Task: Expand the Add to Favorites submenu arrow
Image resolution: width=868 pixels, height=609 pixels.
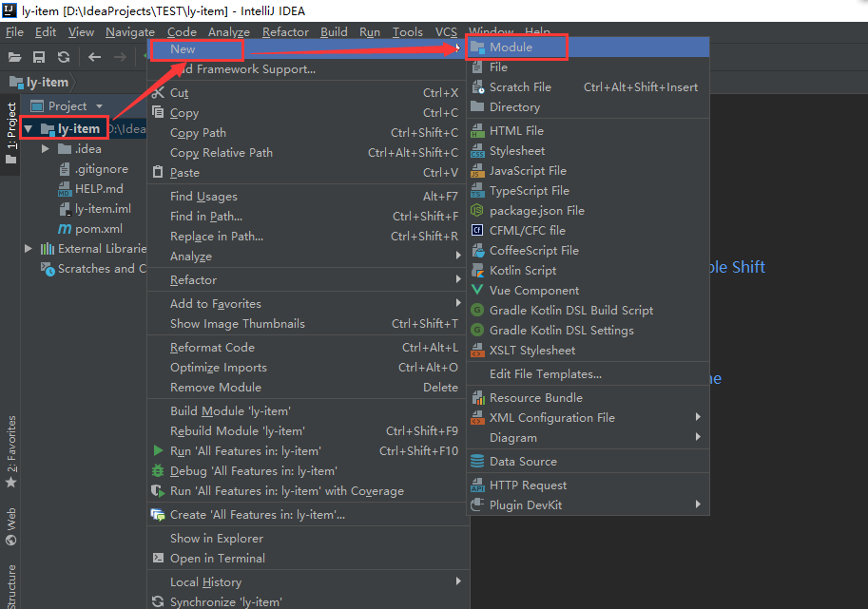Action: pyautogui.click(x=458, y=303)
